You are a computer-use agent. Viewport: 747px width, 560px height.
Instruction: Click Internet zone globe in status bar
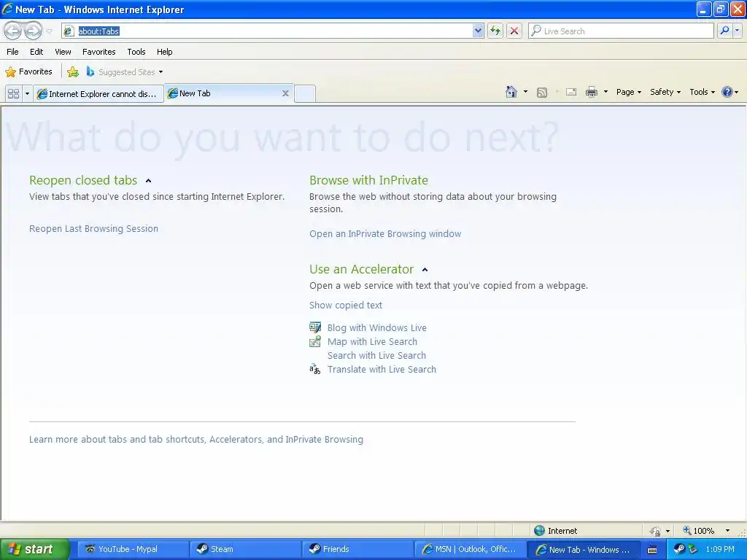coord(539,531)
